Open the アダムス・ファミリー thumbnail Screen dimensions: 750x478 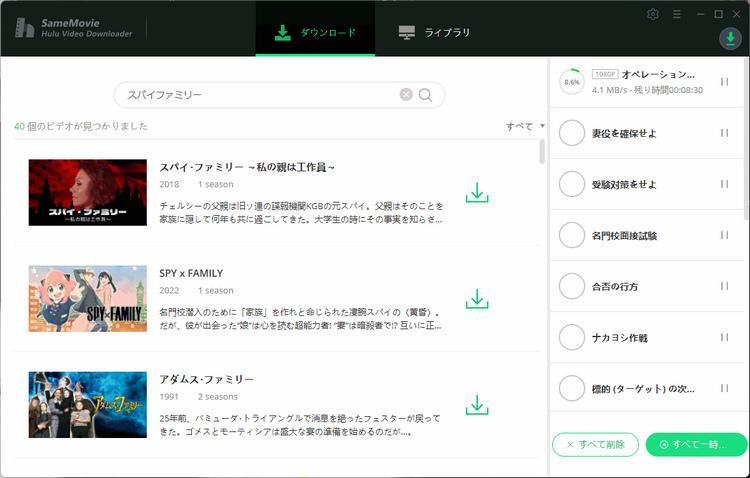click(x=88, y=405)
